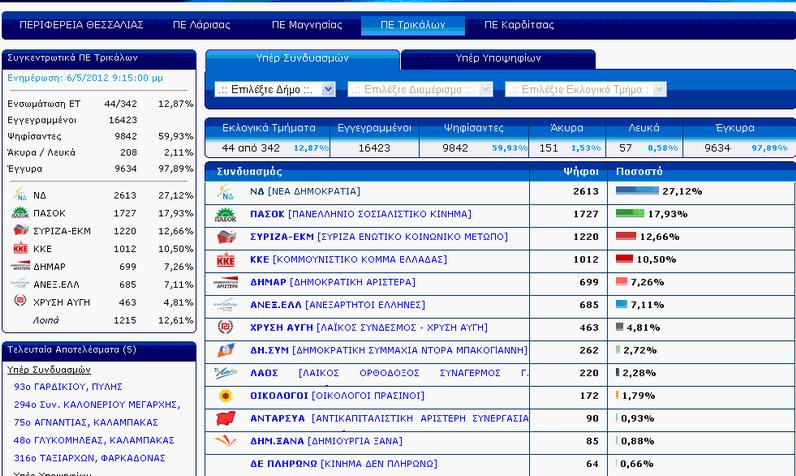796x476 pixels.
Task: Open ΔΕ ΠΛΗΡΩΝΩ party link
Action: click(x=344, y=464)
